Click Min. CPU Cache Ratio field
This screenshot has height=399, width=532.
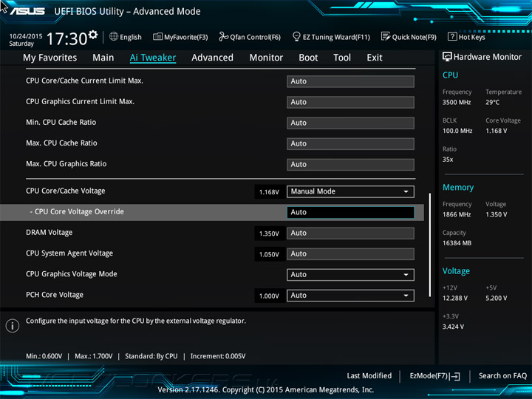click(350, 123)
